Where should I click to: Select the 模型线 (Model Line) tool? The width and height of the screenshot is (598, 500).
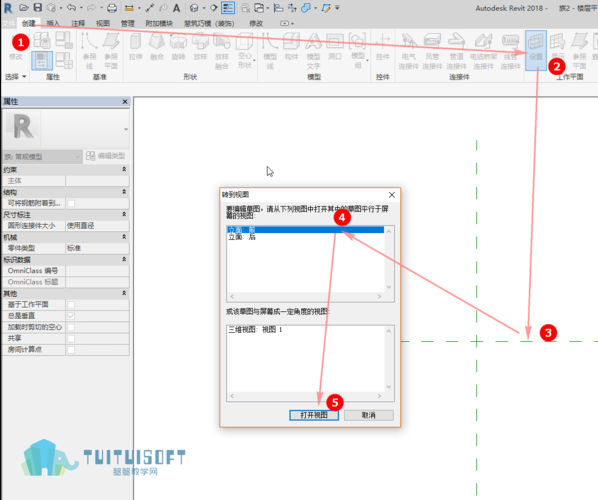click(270, 51)
